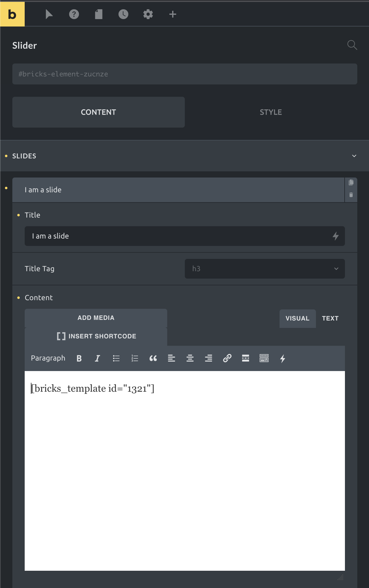
Task: Align text left
Action: click(x=172, y=358)
